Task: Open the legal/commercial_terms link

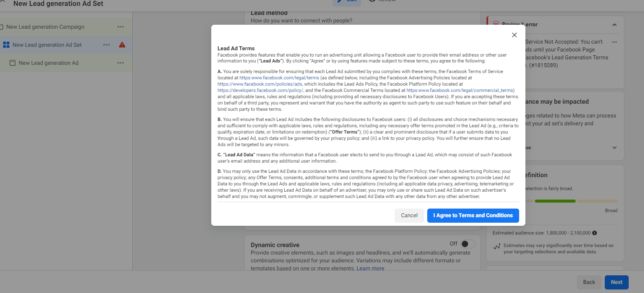Action: point(460,90)
